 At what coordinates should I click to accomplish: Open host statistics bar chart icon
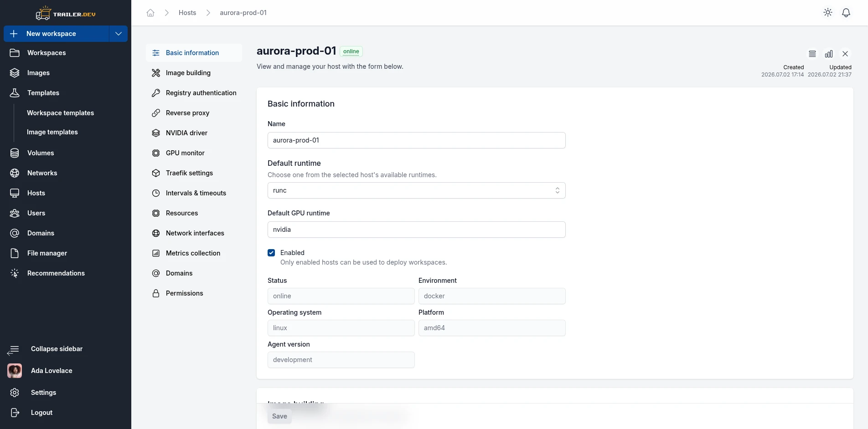(x=829, y=54)
